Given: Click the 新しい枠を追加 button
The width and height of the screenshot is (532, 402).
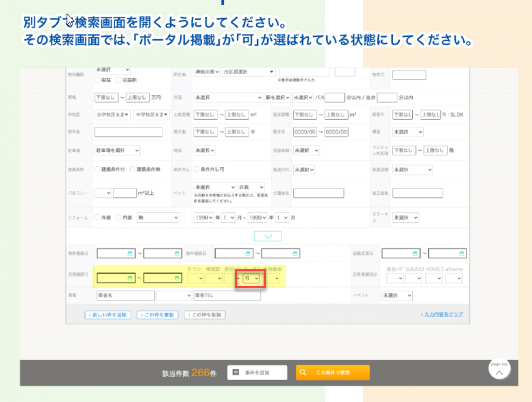Looking at the screenshot, I should tap(108, 315).
